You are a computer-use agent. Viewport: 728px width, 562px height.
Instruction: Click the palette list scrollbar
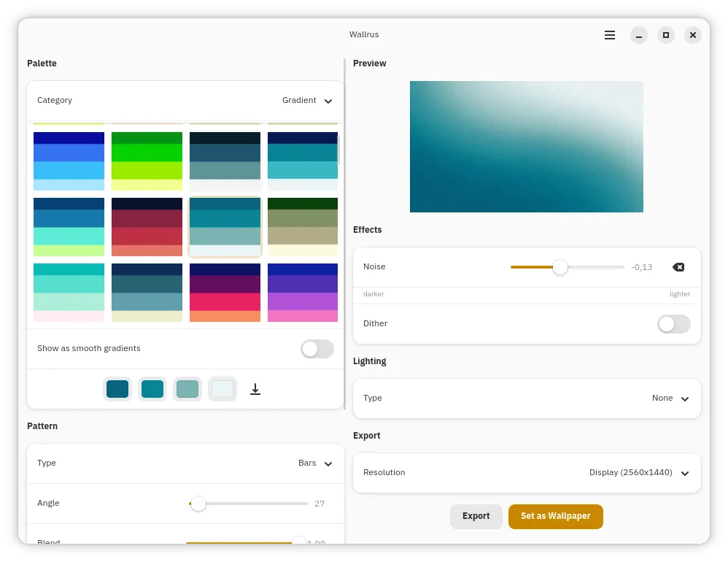(x=339, y=150)
